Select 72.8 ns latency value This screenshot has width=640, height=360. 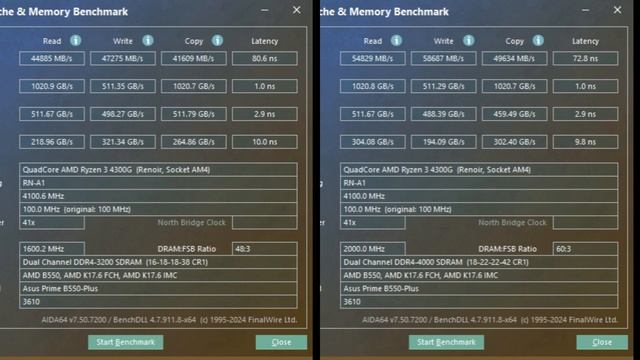pos(585,58)
